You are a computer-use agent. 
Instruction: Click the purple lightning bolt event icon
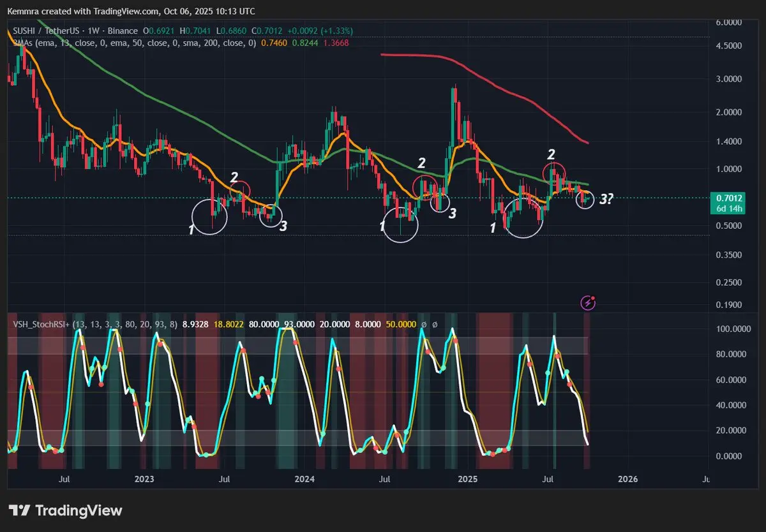[x=589, y=303]
